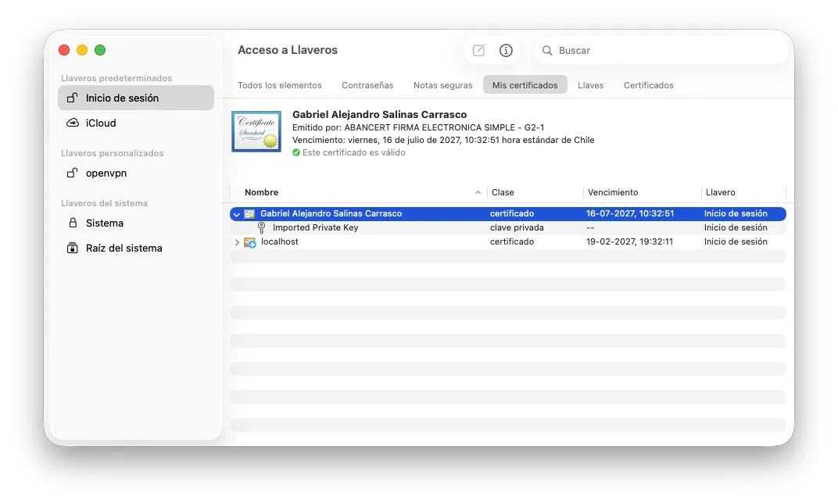Select the localhost row name
Screen dimensions: 838x504
(280, 241)
